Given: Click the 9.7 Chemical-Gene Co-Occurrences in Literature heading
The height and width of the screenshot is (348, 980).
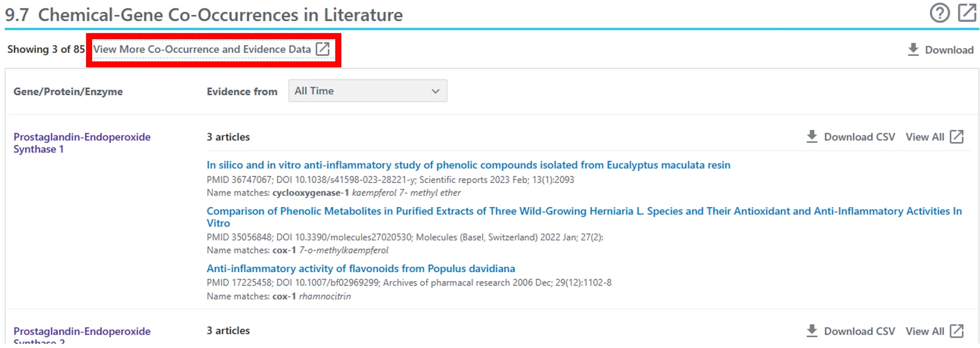Looking at the screenshot, I should (204, 14).
